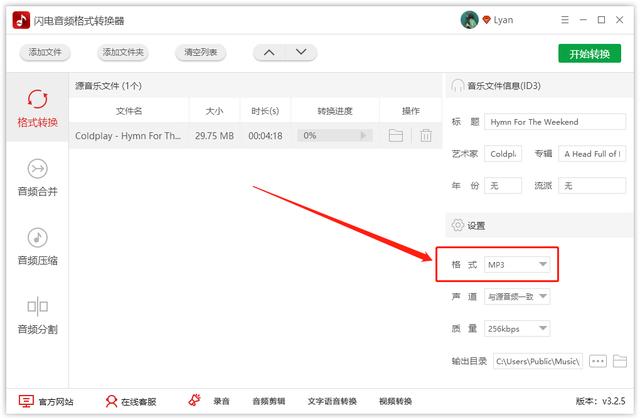
Task: Click the 时长(s) column header
Action: (265, 111)
